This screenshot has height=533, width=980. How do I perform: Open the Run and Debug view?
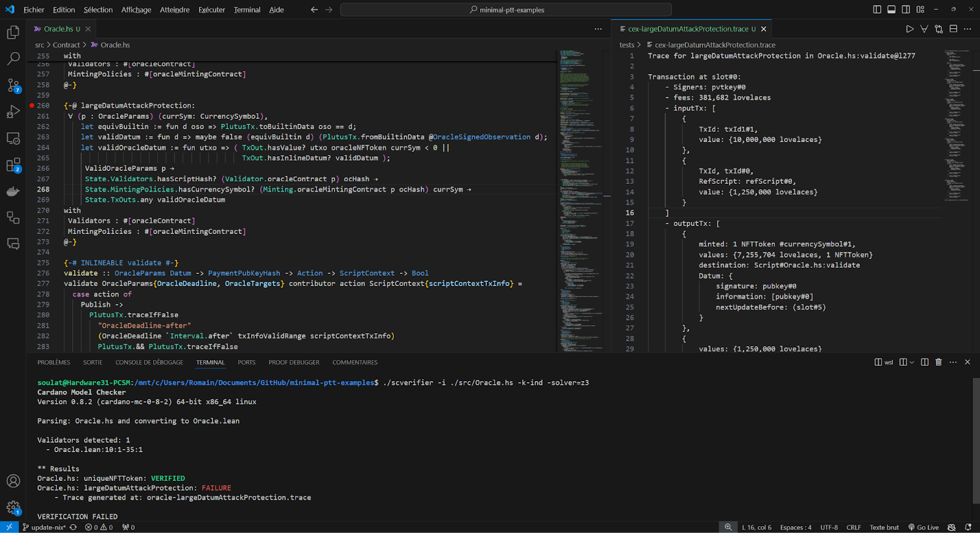tap(13, 112)
